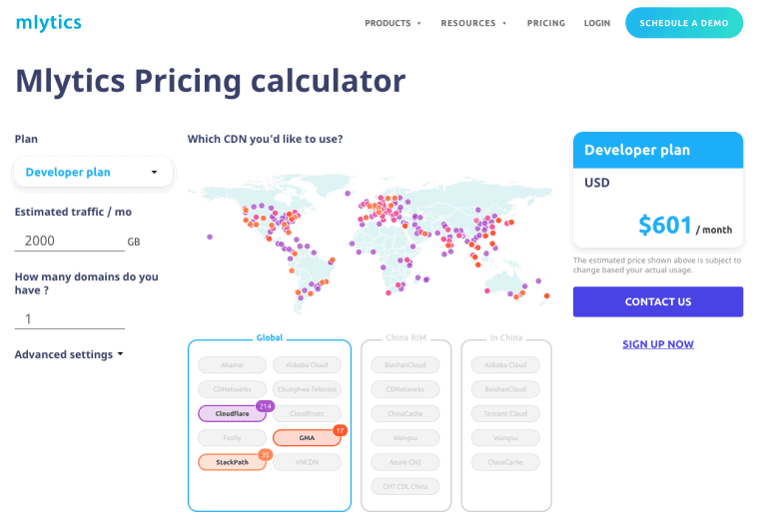Screen dimensions: 767x532
Task: Enable the Akamai CDN option
Action: (232, 364)
